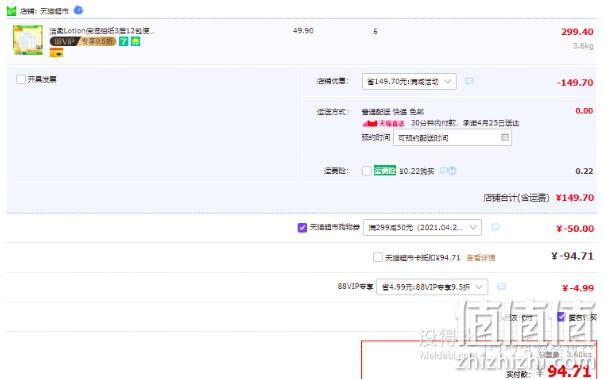Viewport: 605px width, 379px height.
Task: Click the ¥-50.00 coupon deduction amount
Action: (x=575, y=229)
